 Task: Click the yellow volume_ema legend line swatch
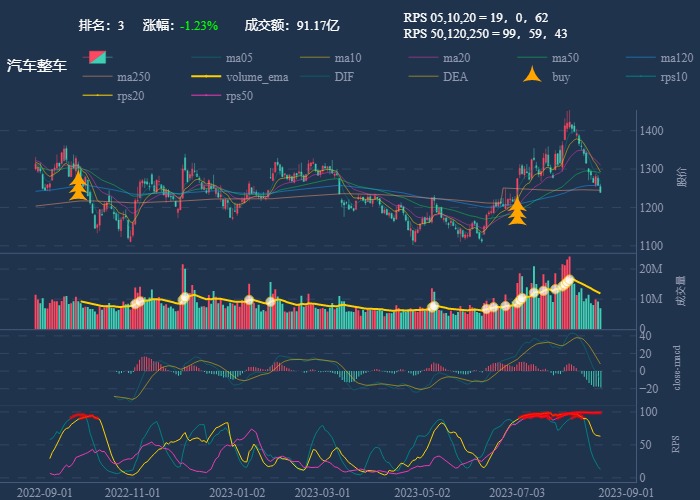click(205, 77)
